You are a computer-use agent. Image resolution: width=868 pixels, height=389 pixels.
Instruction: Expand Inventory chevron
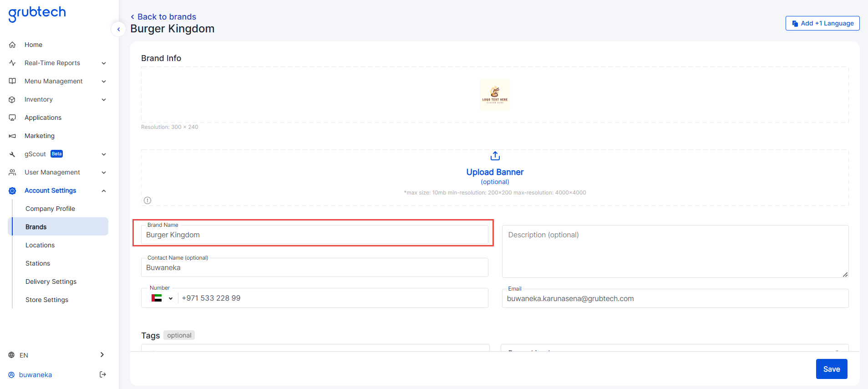(104, 99)
